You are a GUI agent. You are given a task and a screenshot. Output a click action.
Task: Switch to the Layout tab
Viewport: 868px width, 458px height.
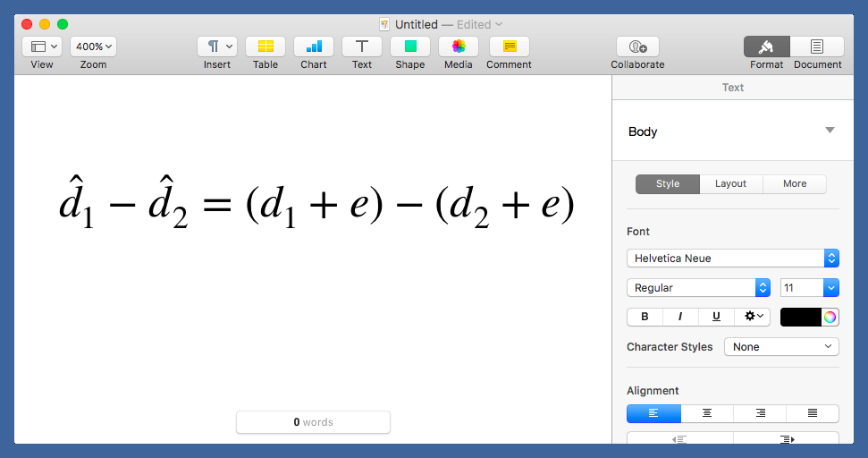coord(730,183)
